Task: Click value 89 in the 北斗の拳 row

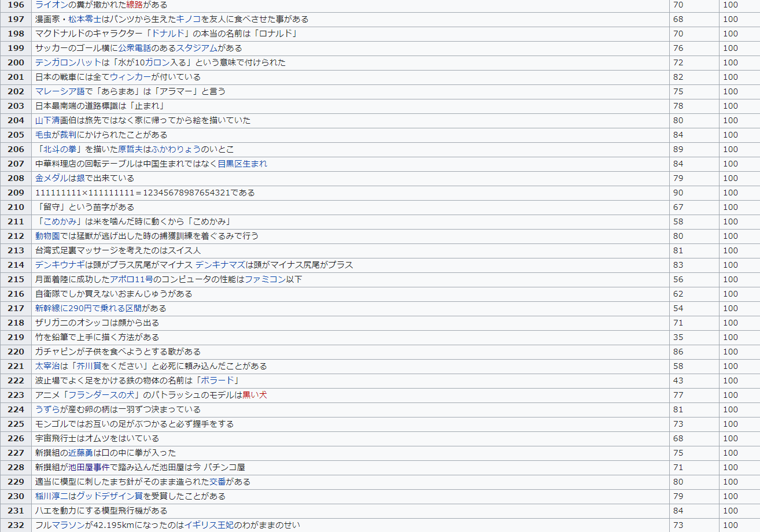Action: (x=678, y=149)
